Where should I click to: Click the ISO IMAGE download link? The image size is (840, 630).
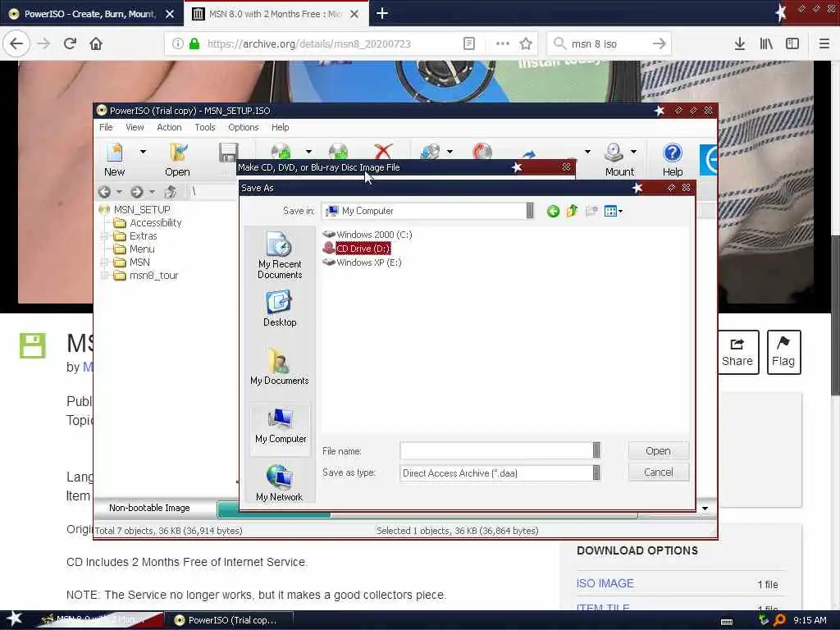click(x=605, y=583)
